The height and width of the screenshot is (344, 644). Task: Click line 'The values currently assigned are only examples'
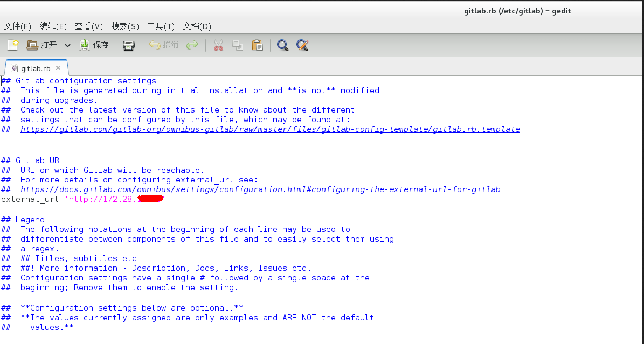pyautogui.click(x=188, y=318)
